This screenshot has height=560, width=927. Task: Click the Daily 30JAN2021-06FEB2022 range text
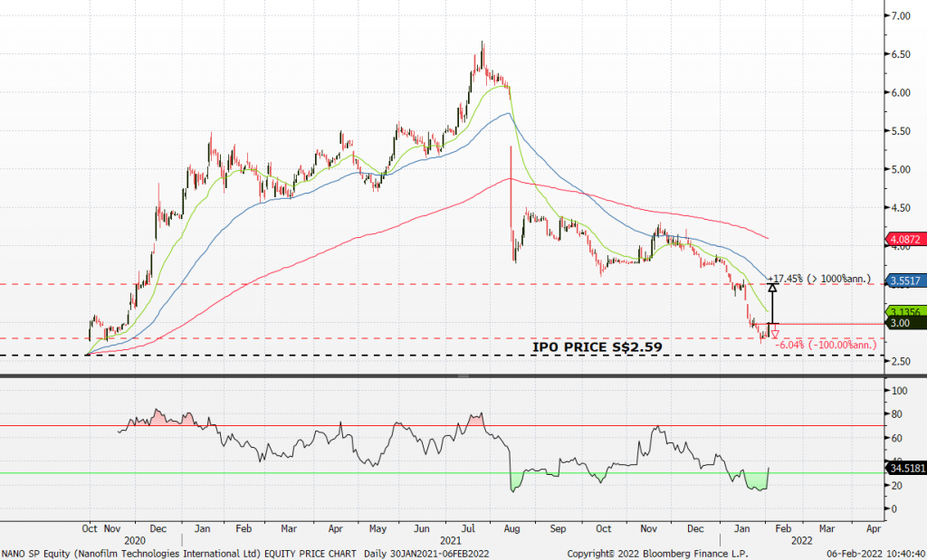(426, 554)
